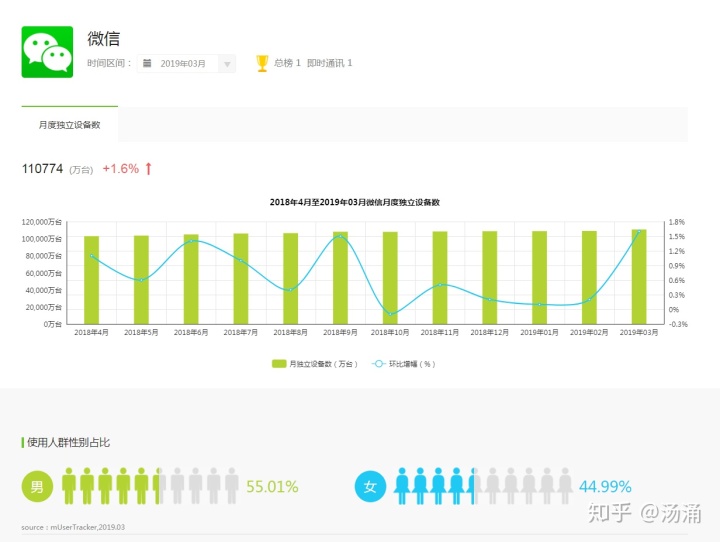The image size is (720, 542).
Task: Click the source mUserTracker,2019.03 note
Action: pyautogui.click(x=73, y=527)
